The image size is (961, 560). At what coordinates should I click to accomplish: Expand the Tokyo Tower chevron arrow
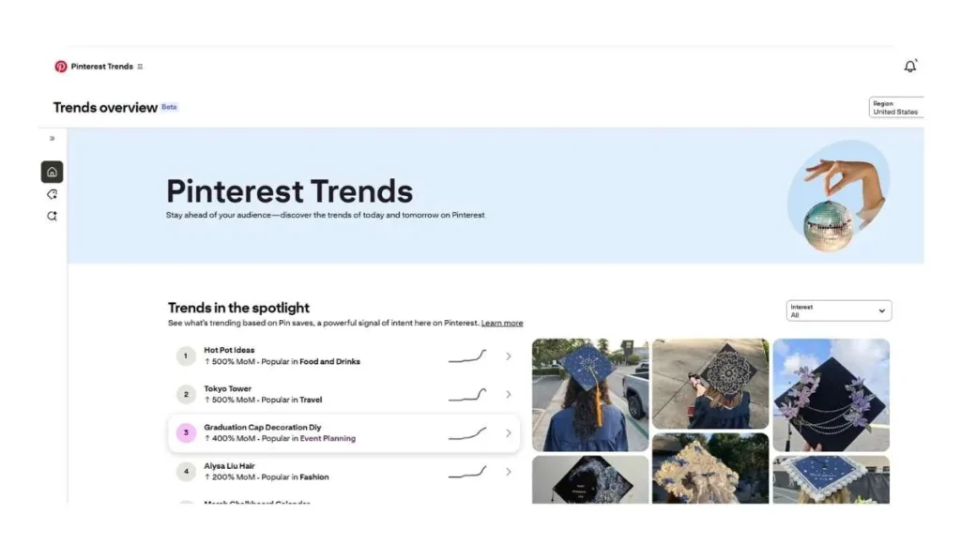tap(509, 395)
